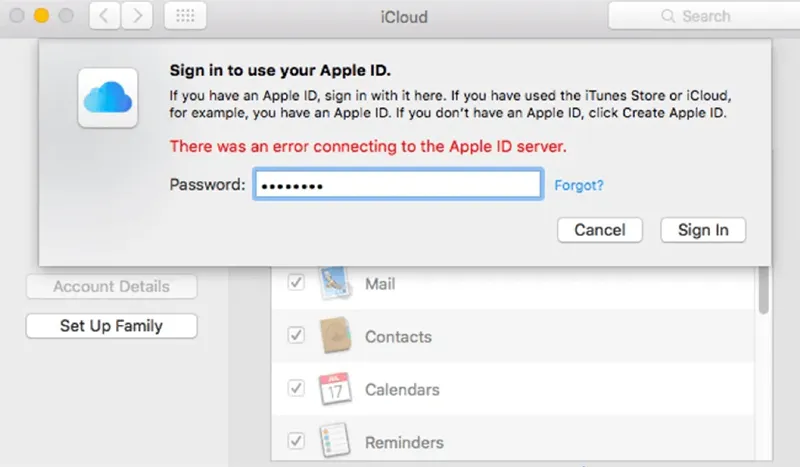800x467 pixels.
Task: Cancel the Apple ID sign-in dialog
Action: (599, 230)
